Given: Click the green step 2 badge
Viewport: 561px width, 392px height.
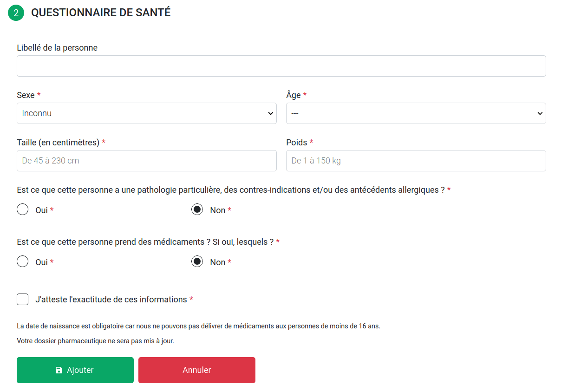Looking at the screenshot, I should coord(16,13).
